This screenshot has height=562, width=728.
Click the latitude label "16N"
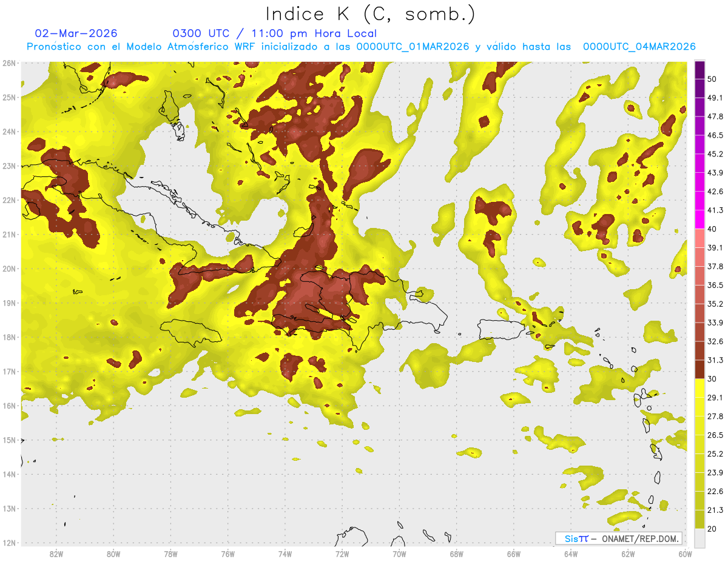point(9,406)
